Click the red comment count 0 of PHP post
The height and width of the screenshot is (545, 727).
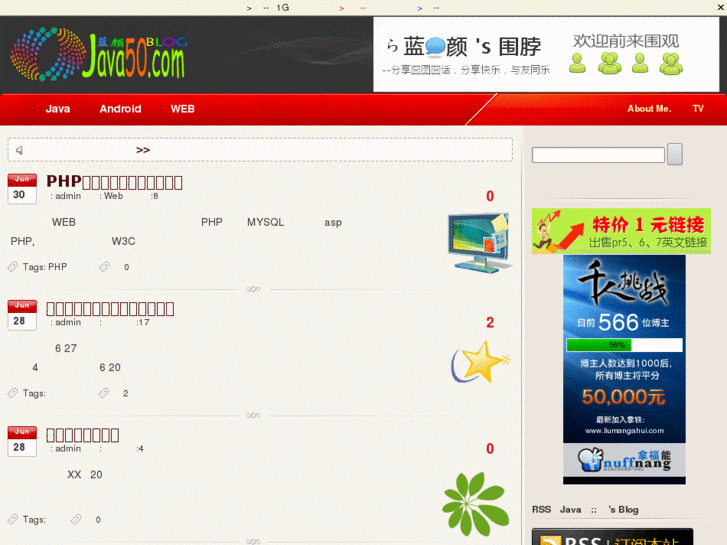(x=490, y=196)
